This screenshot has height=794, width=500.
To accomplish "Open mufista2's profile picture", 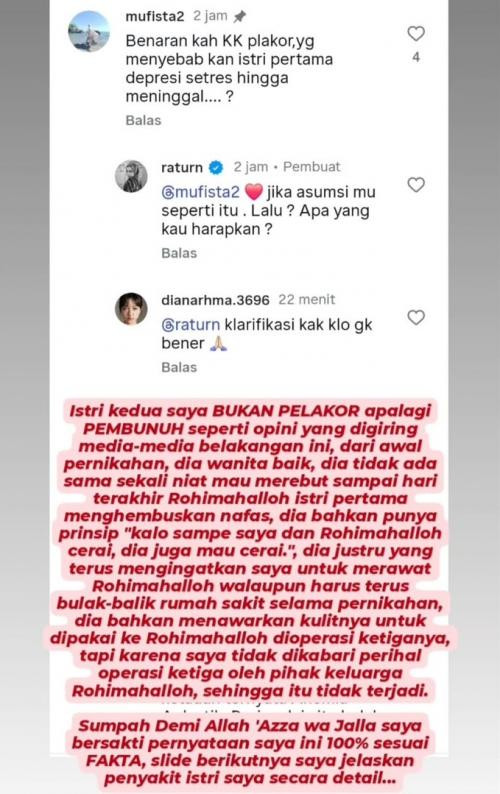I will point(89,31).
